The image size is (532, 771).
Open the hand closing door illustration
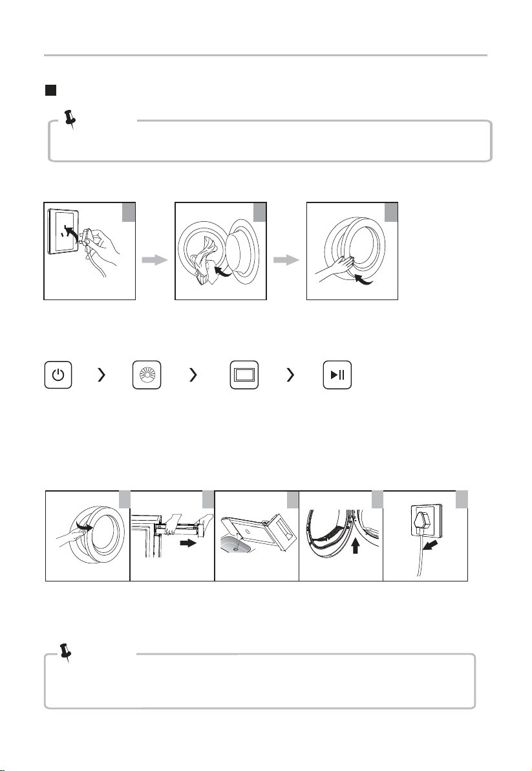pyautogui.click(x=352, y=251)
